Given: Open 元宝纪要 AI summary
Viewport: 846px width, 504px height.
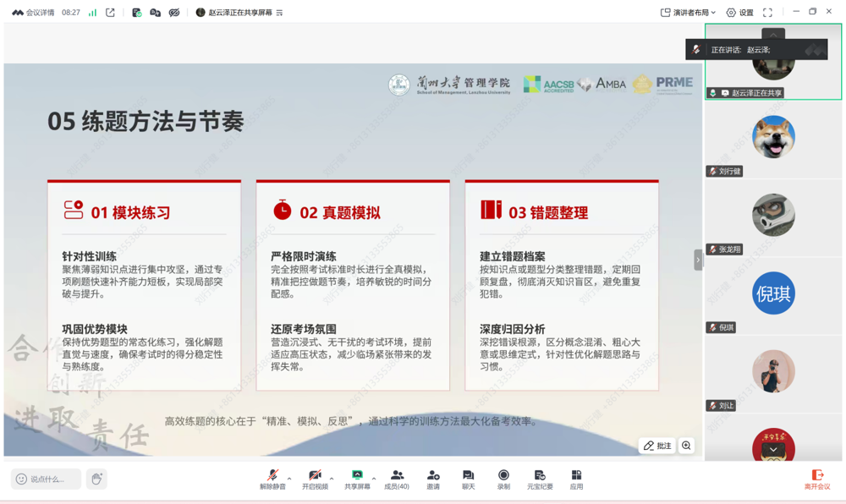Looking at the screenshot, I should (x=540, y=479).
